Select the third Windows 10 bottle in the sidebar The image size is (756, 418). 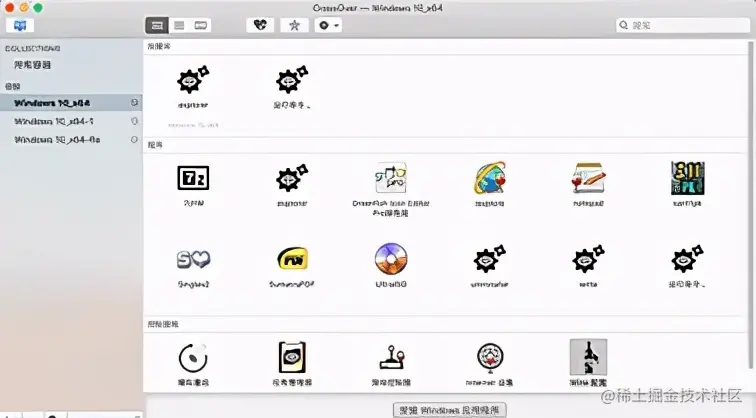[x=71, y=140]
